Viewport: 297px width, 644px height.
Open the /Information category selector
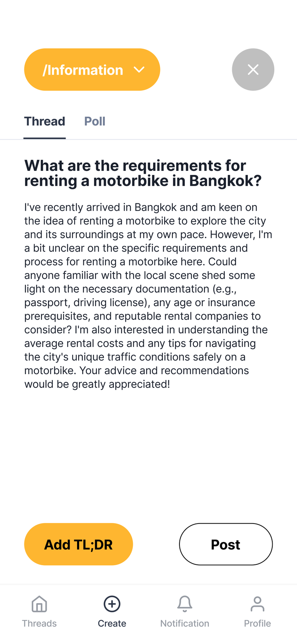point(83,70)
